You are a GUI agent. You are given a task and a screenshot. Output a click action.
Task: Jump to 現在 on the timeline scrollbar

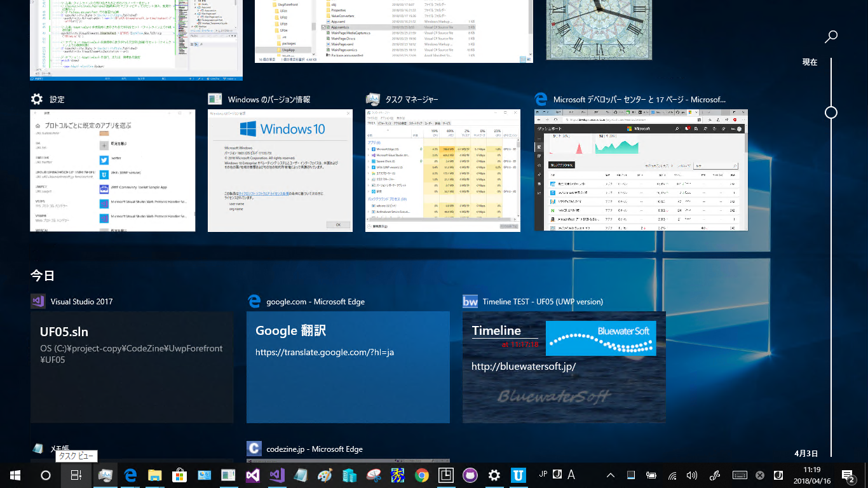[810, 62]
